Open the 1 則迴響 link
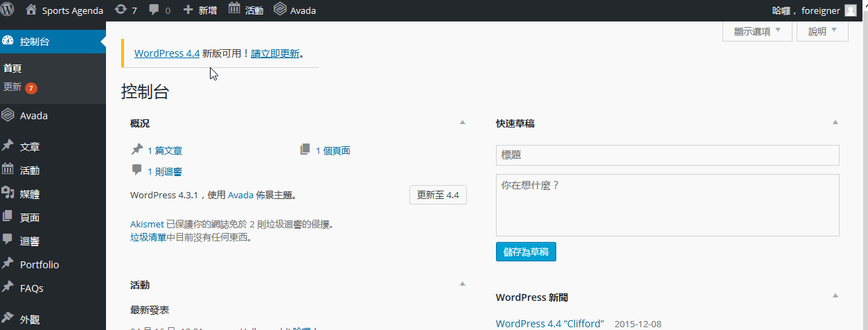Screen dimensions: 868x330 coord(165,171)
